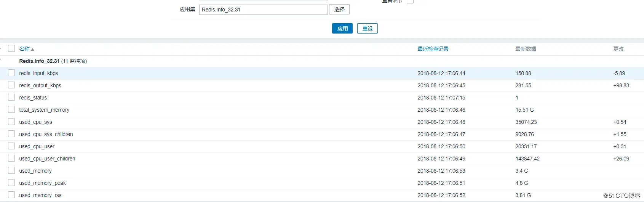Tick the used_memory_peak checkbox

pyautogui.click(x=11, y=183)
